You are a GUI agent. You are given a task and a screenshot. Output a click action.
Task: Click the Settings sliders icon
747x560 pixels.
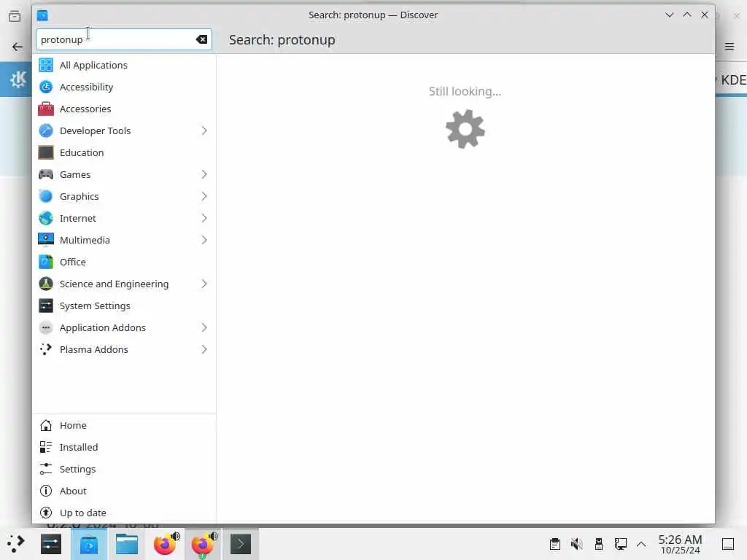pos(46,470)
